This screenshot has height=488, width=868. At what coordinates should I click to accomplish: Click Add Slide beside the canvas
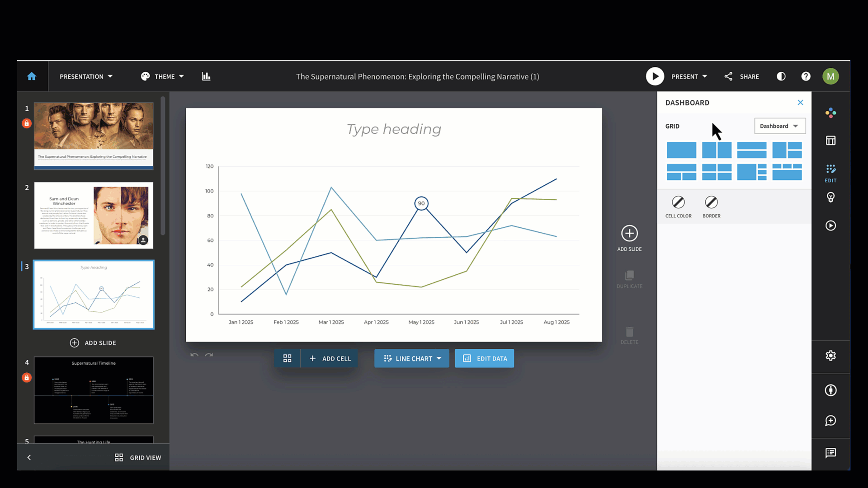[629, 238]
